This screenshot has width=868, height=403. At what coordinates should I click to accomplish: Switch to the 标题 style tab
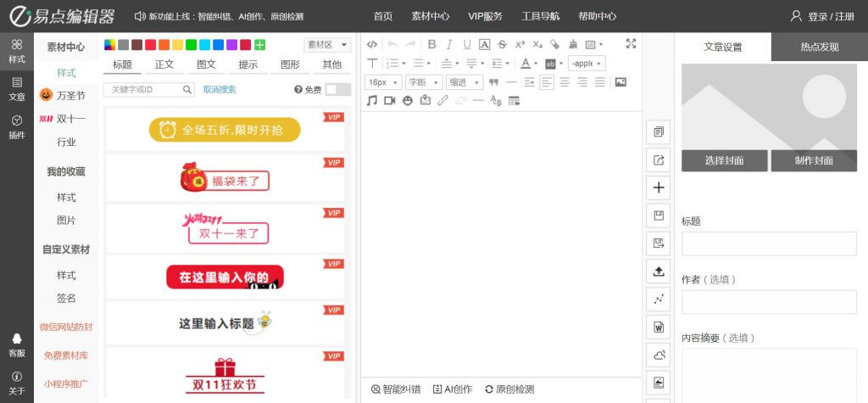122,64
